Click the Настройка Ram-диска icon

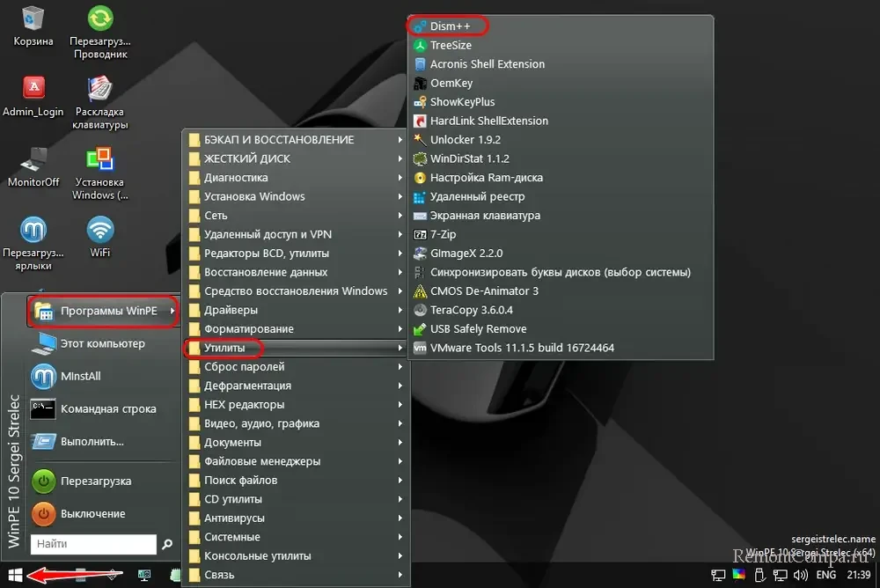coord(420,178)
